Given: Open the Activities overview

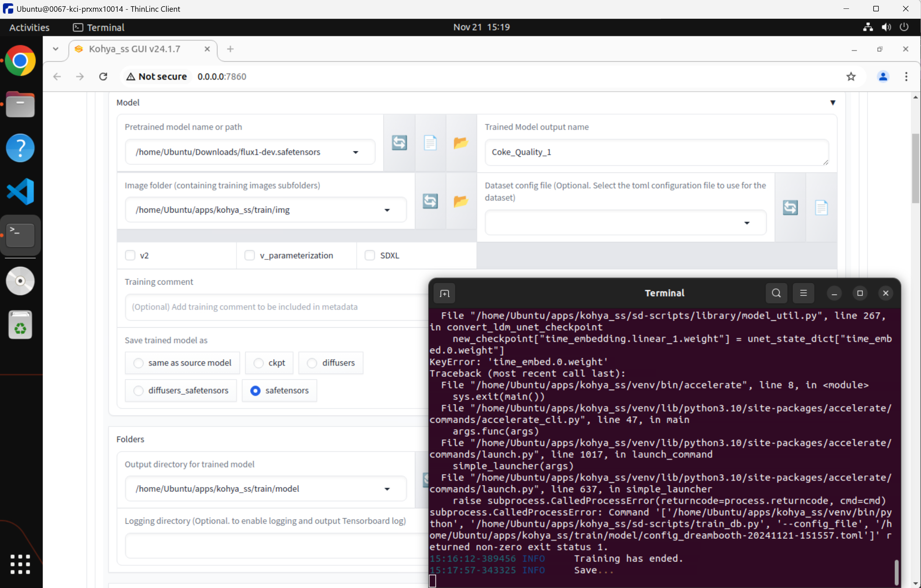Looking at the screenshot, I should [29, 27].
